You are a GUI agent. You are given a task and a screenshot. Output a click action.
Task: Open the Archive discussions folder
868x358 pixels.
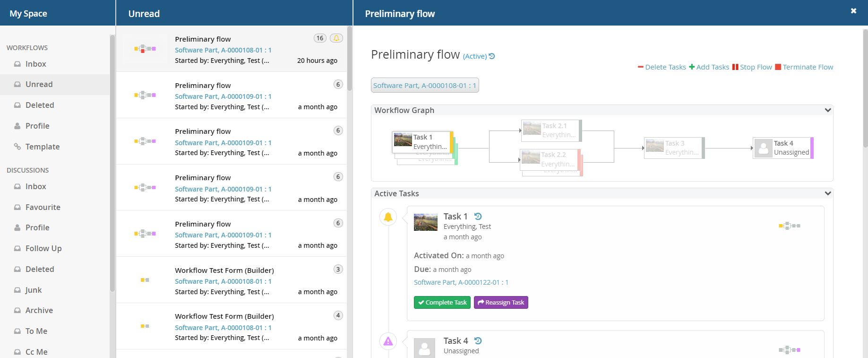pyautogui.click(x=39, y=310)
